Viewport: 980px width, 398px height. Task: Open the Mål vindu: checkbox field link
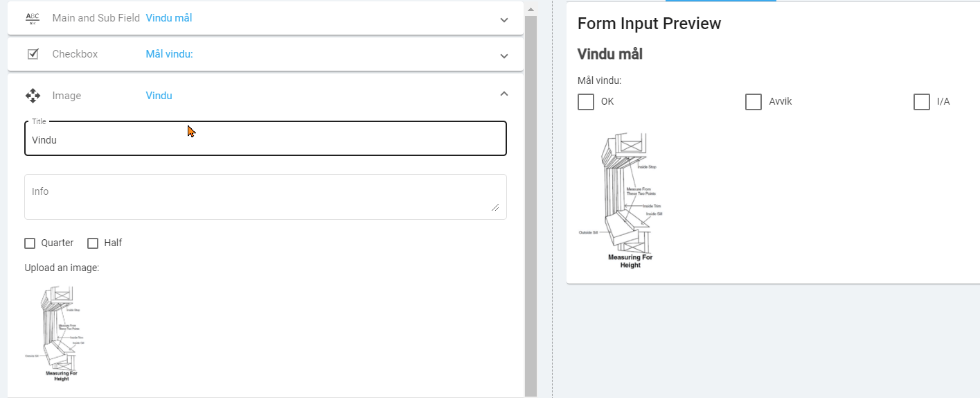point(169,54)
